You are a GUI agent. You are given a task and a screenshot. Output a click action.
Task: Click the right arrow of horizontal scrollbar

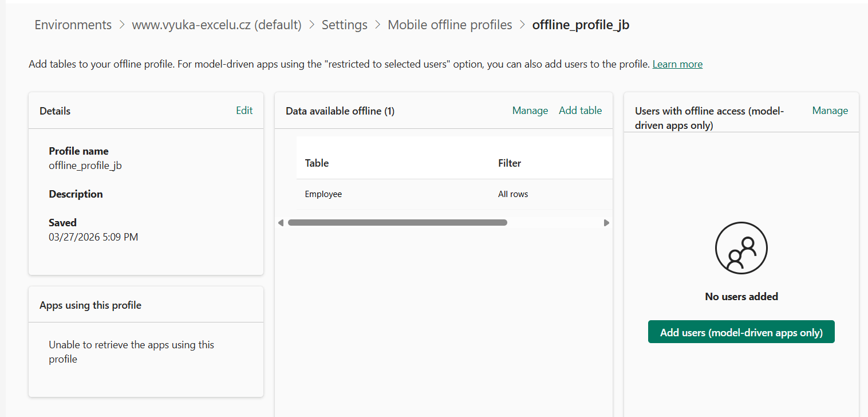606,223
